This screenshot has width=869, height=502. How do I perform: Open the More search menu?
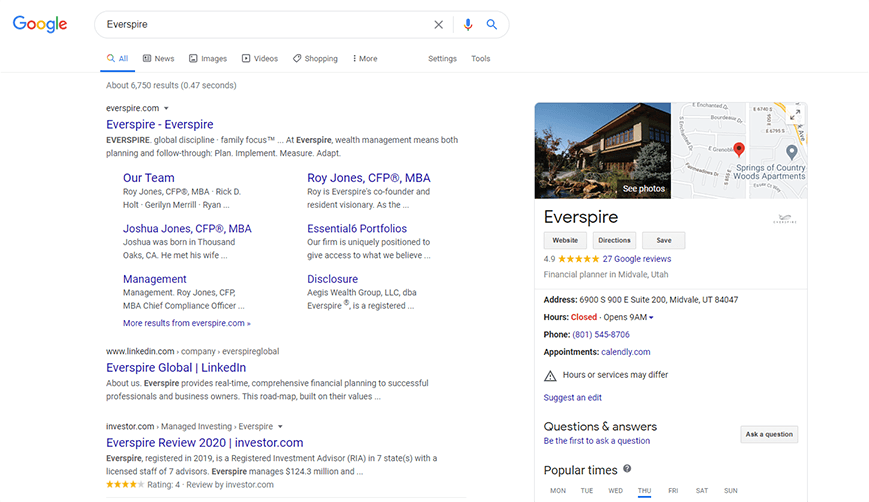[365, 59]
